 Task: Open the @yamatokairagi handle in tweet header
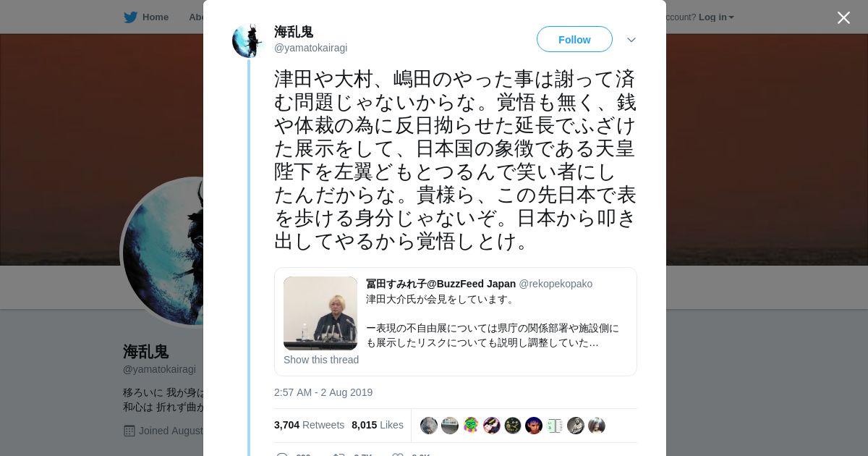[310, 48]
